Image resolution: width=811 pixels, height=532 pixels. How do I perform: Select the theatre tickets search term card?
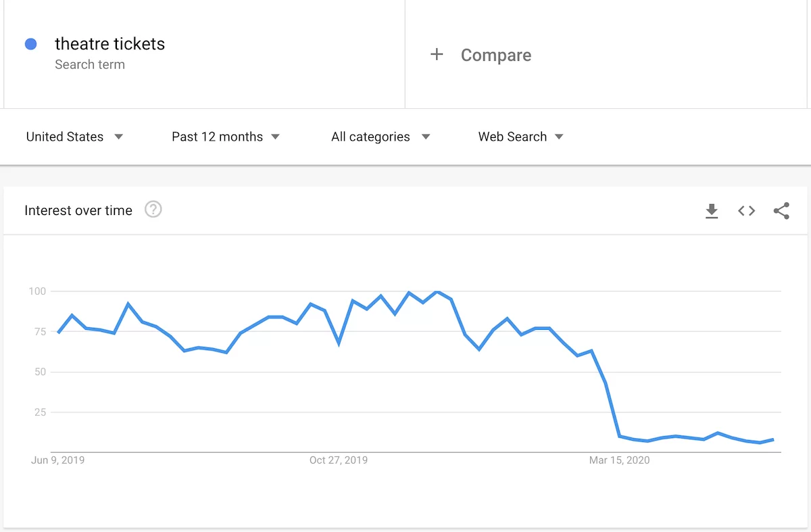click(110, 44)
